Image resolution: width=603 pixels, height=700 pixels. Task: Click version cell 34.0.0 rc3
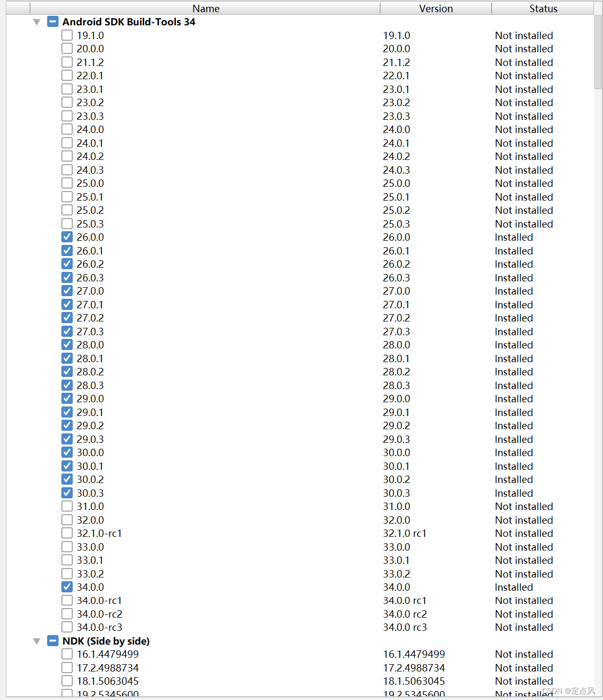pos(404,627)
